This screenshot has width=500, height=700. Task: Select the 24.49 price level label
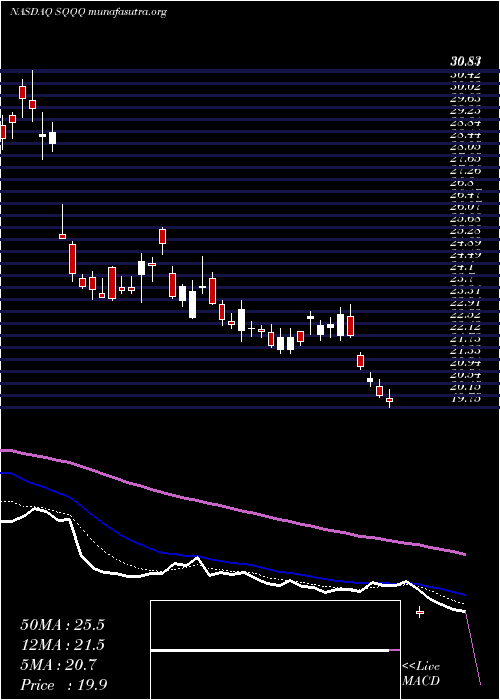pyautogui.click(x=465, y=255)
